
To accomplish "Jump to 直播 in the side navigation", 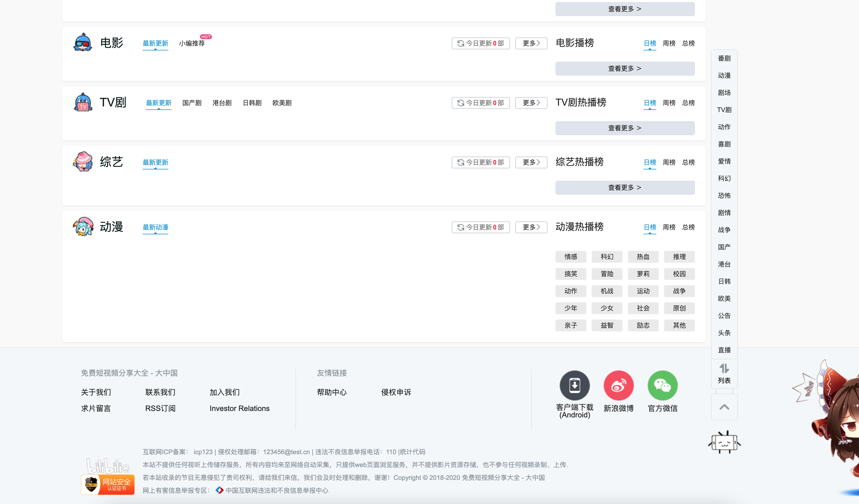I will click(x=724, y=350).
